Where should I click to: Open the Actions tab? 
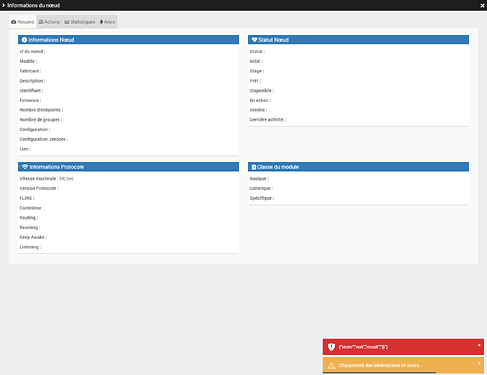click(x=49, y=22)
